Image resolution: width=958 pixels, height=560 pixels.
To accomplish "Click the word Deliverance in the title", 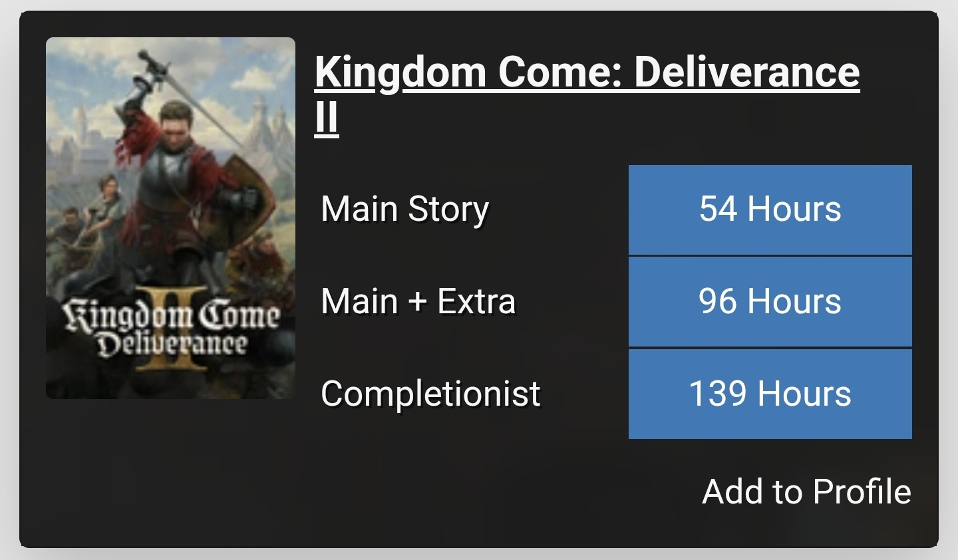I will click(746, 72).
